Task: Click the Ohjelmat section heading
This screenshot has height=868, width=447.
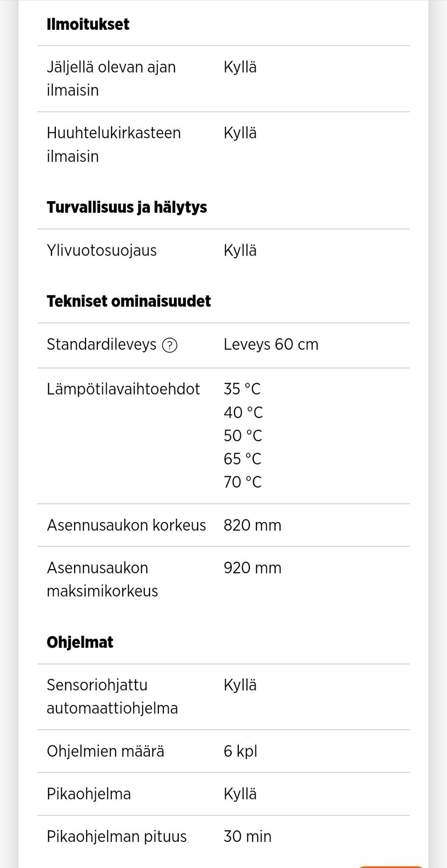Action: coord(79,642)
